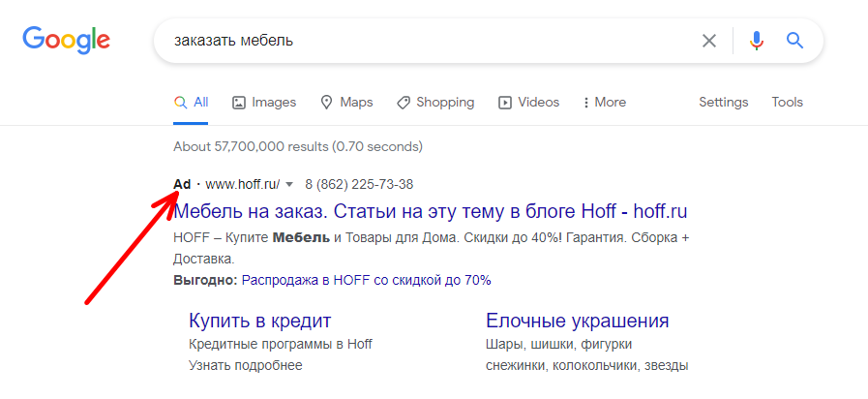Viewport: 868px width, 399px height.
Task: Click the Images tab icon
Action: click(x=240, y=103)
